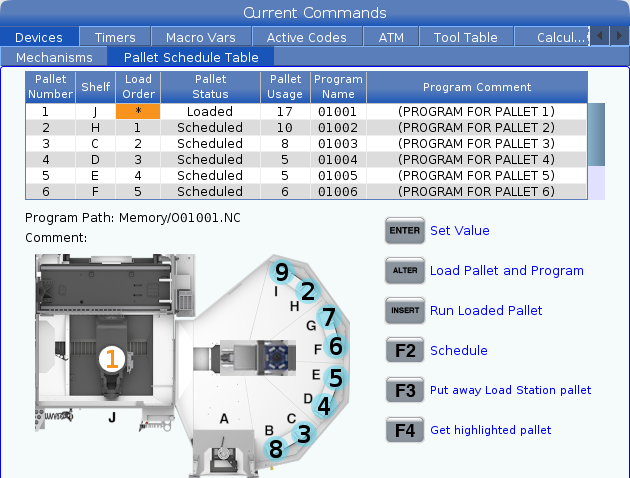Click the Program Name column header
Viewport: 630px width, 478px height.
[338, 87]
